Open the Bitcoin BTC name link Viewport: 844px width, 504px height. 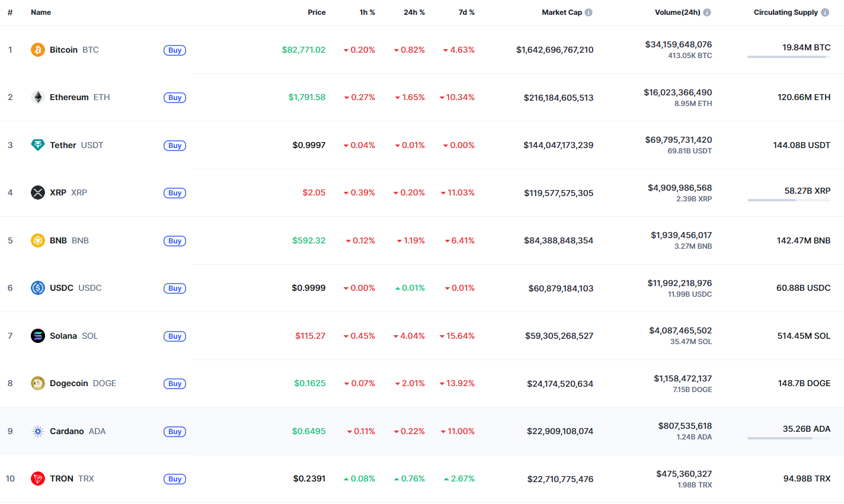[74, 50]
